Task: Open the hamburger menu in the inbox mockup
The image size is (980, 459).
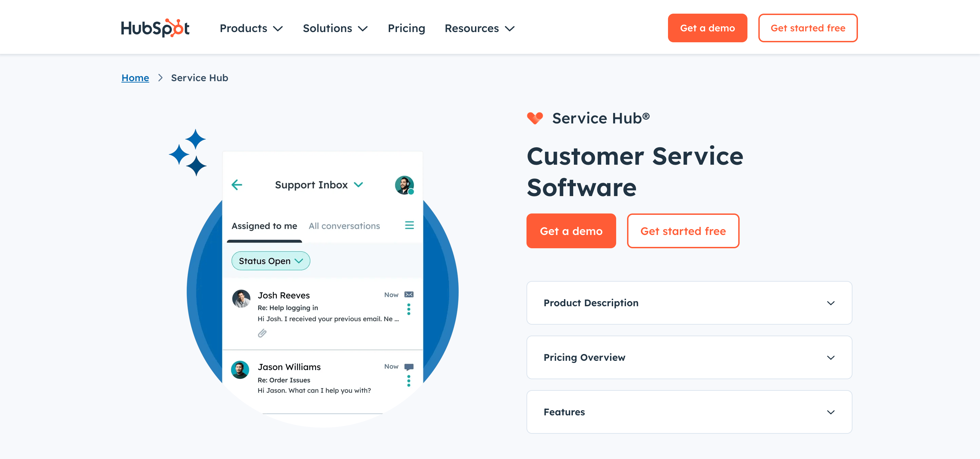Action: [409, 225]
